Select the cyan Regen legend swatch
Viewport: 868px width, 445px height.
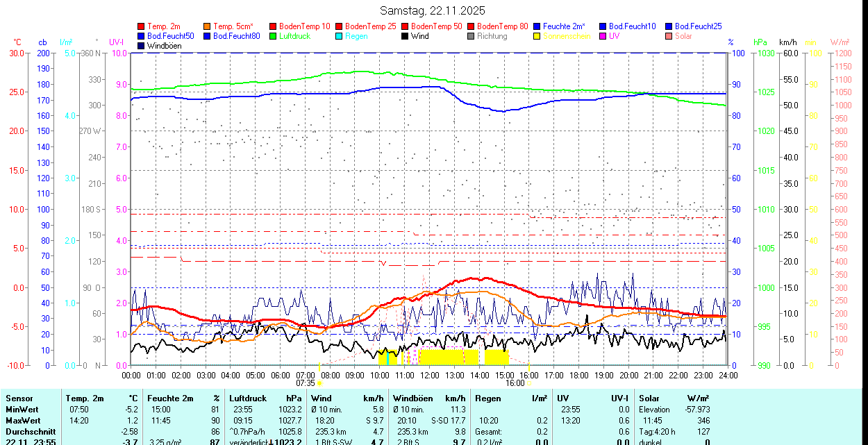340,36
